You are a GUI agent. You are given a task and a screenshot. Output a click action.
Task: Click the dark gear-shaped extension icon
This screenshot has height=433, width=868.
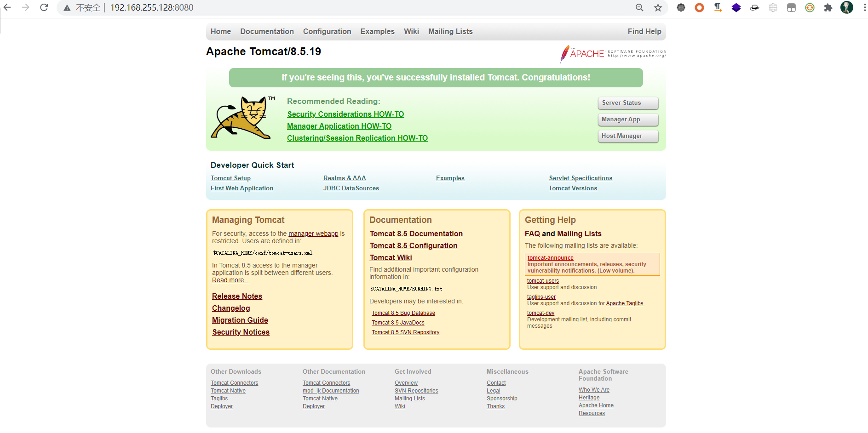(x=681, y=7)
